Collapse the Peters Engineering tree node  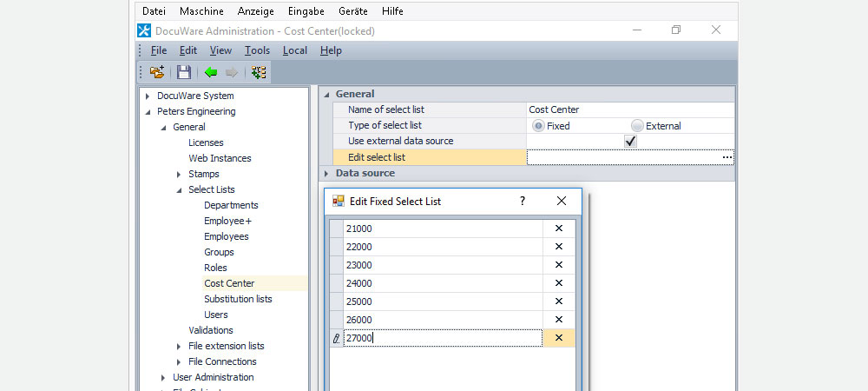tap(148, 112)
